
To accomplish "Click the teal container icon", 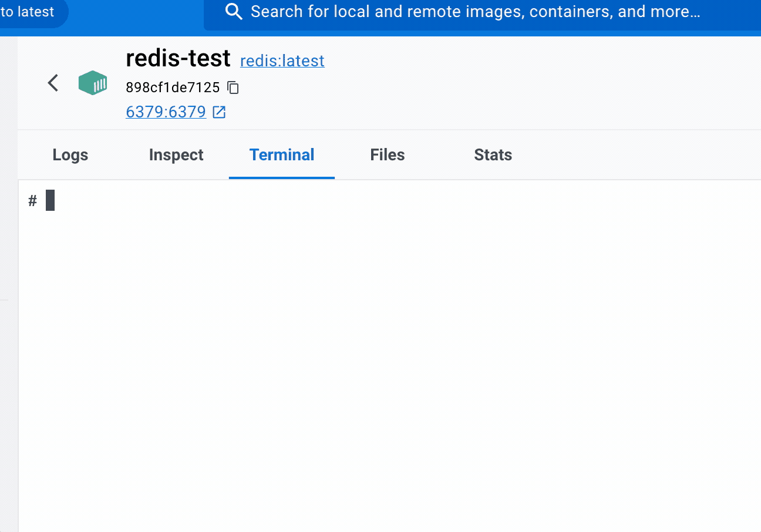I will (93, 83).
